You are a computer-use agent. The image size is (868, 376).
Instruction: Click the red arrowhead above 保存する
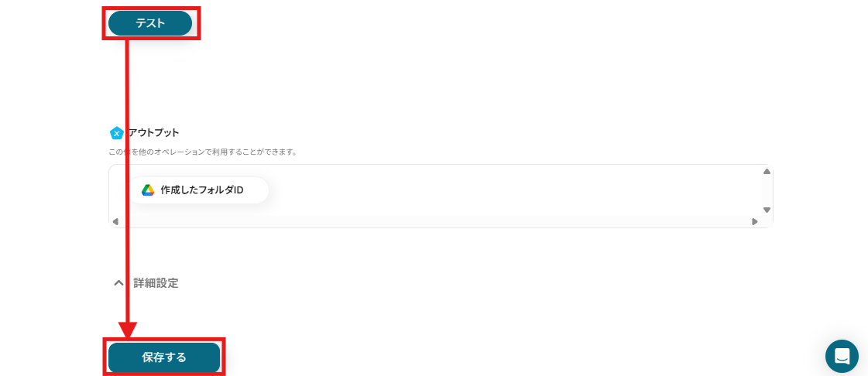[127, 330]
